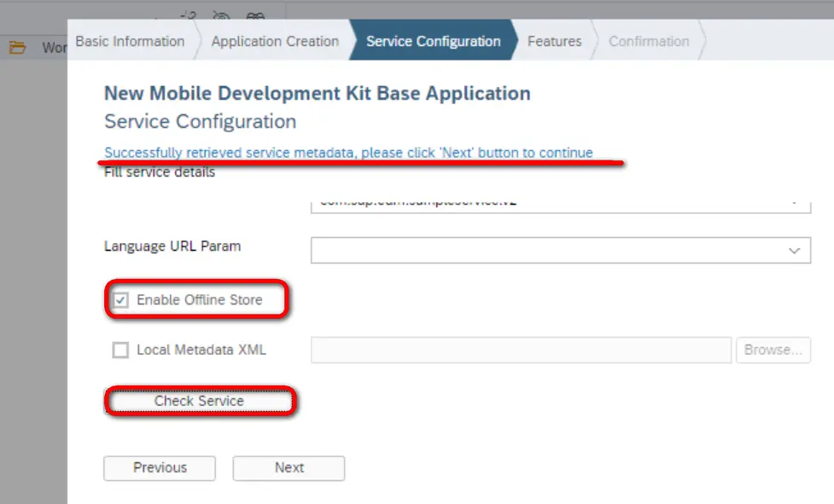Expand the Language URL Param dropdown arrow

tap(795, 251)
